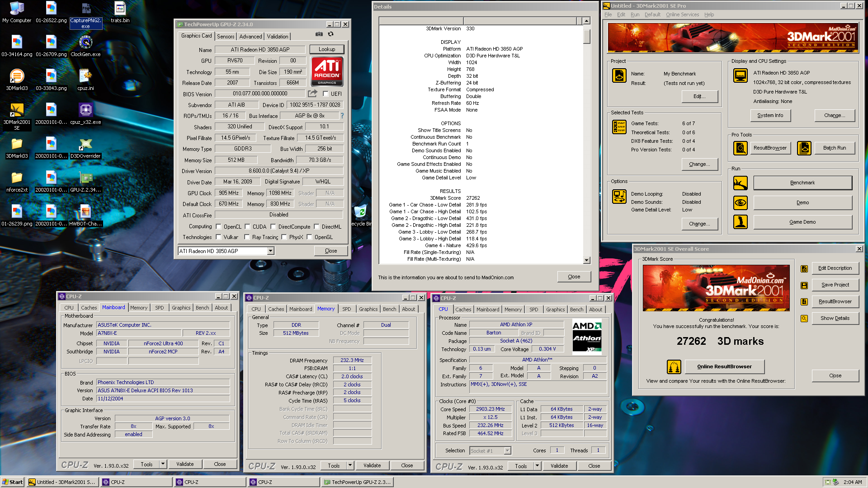Open HWBOT-Cha... desktop icon

point(85,216)
